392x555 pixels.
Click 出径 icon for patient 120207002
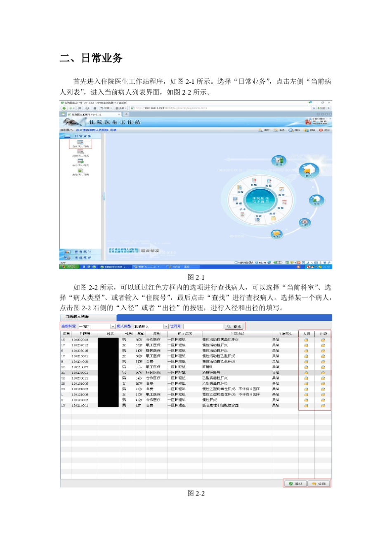point(323,340)
